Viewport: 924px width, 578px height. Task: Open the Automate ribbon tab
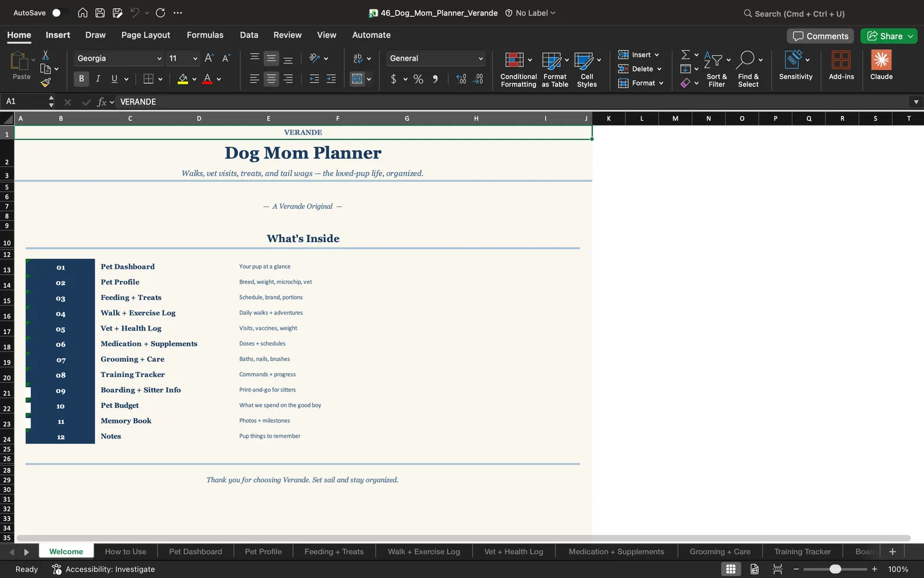pos(371,35)
